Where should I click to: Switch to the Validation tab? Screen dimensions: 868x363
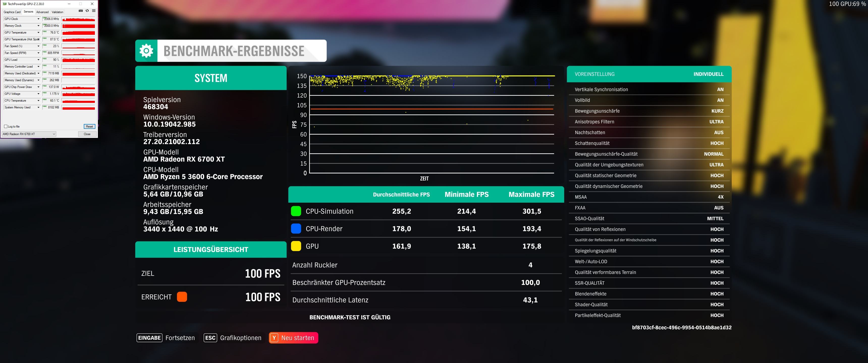tap(57, 12)
